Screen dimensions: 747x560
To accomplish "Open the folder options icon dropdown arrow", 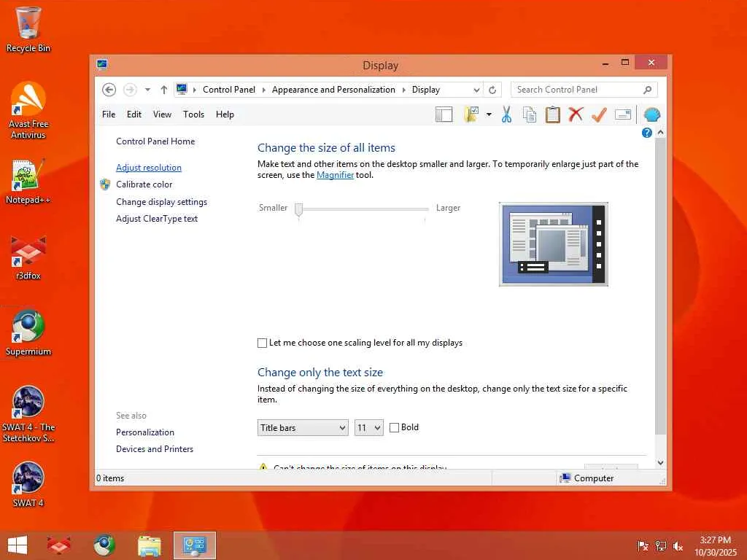I will 489,114.
